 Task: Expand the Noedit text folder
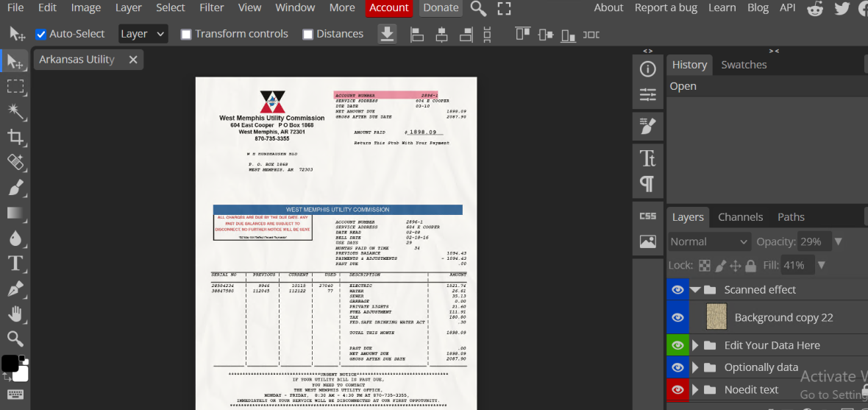point(696,389)
